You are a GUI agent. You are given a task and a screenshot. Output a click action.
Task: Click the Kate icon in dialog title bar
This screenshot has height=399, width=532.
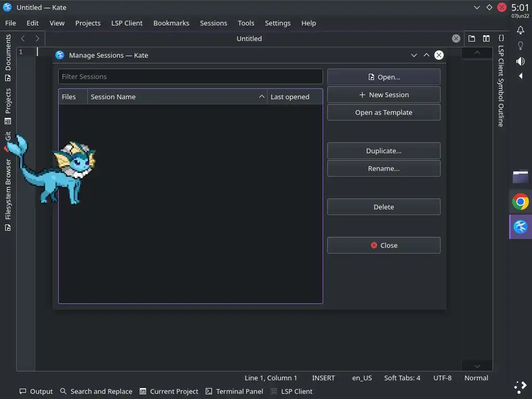pyautogui.click(x=60, y=55)
